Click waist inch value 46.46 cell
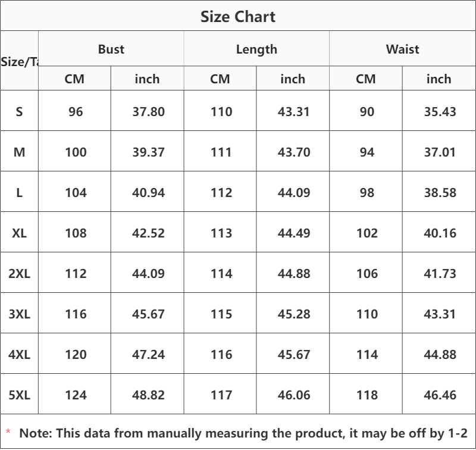This screenshot has width=476, height=450. click(x=440, y=395)
